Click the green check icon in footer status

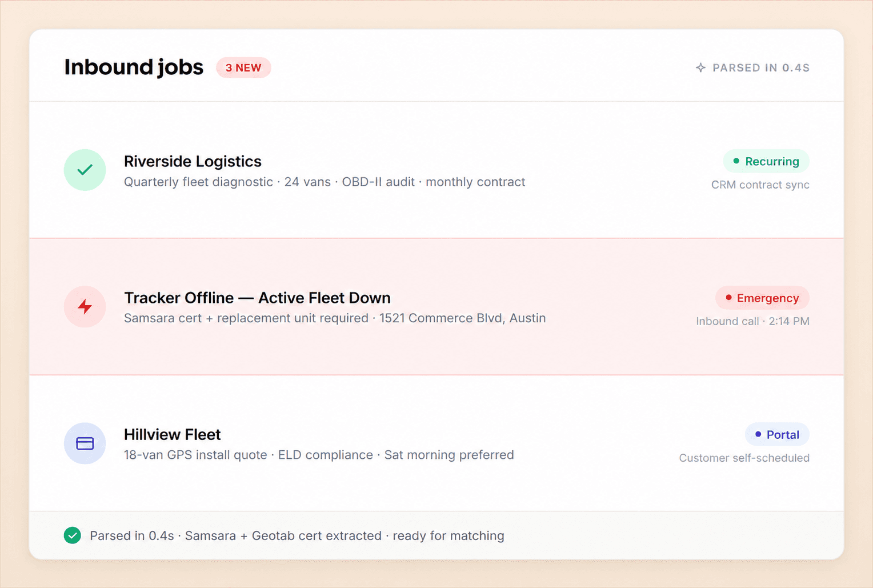tap(73, 535)
